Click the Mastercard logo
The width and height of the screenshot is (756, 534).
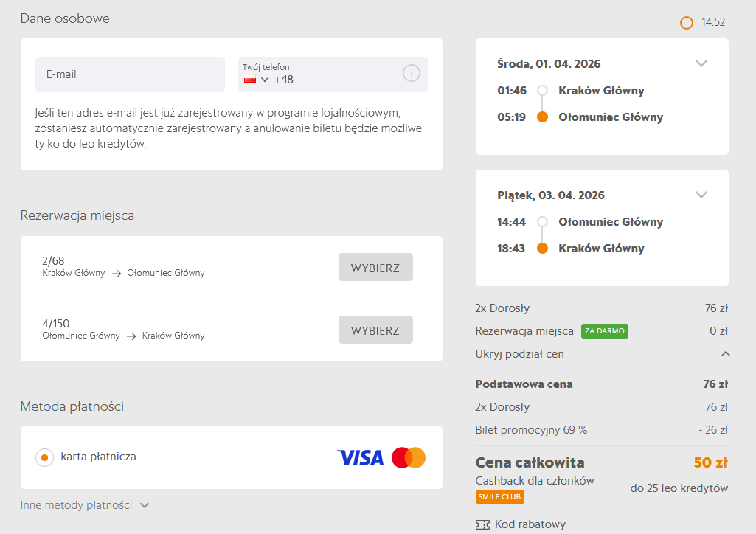409,457
